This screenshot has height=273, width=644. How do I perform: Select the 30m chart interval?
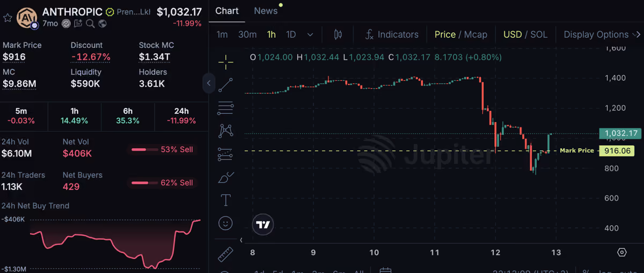point(247,34)
